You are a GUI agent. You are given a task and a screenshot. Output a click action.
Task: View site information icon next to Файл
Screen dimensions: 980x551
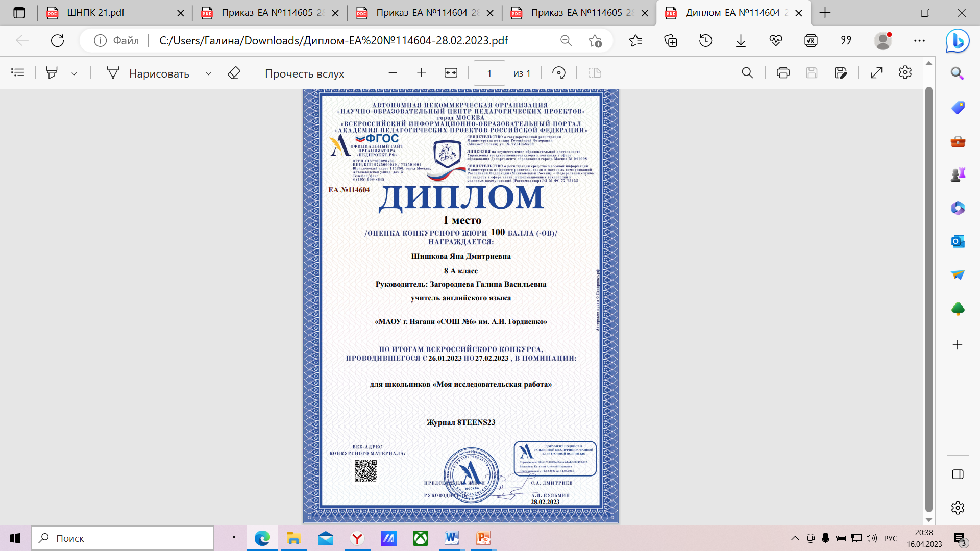tap(101, 40)
